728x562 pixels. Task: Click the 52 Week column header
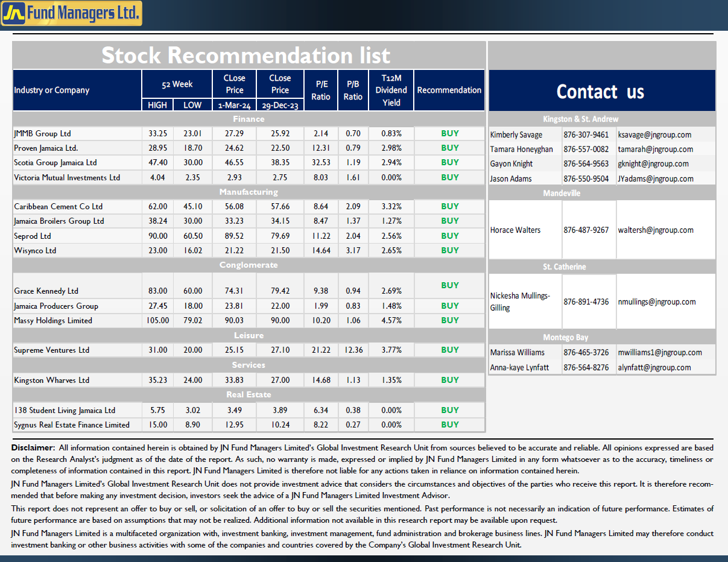[x=177, y=84]
